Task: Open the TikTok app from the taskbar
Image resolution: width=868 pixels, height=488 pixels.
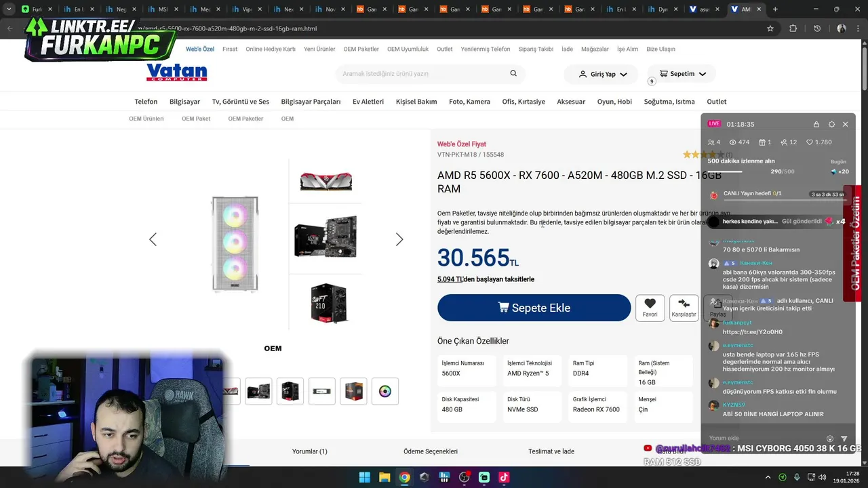Action: [504, 477]
